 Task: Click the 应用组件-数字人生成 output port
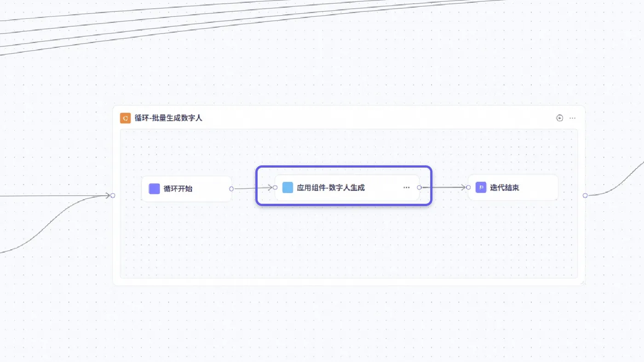tap(419, 187)
